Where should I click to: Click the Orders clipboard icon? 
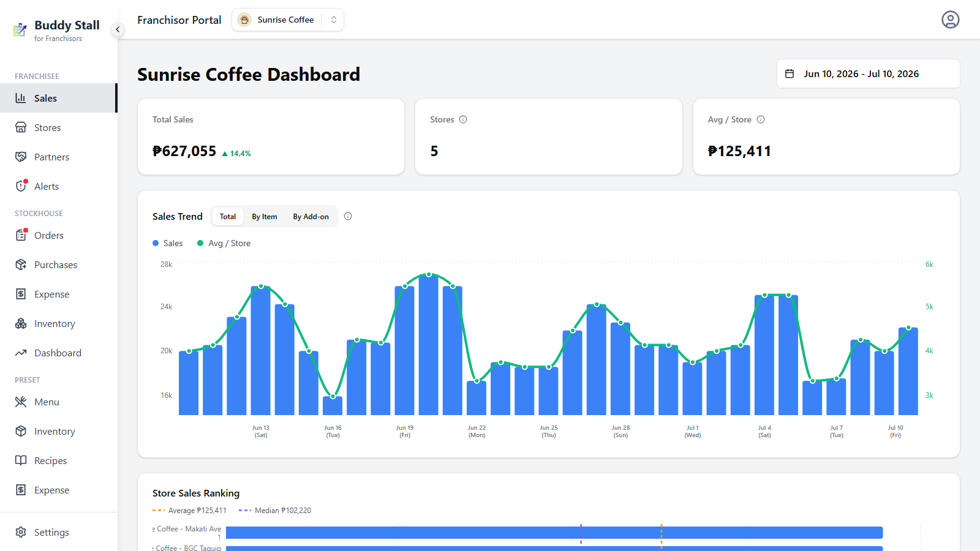21,235
